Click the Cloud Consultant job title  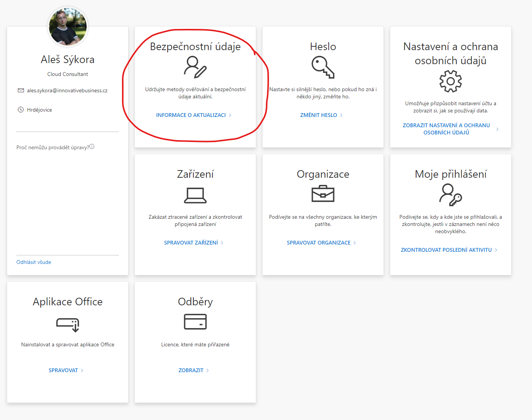pos(68,74)
